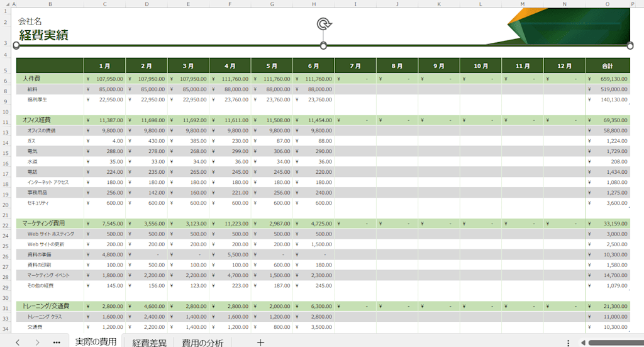Click the 4.00 January ガス cell
The image size is (644, 347).
[105, 141]
